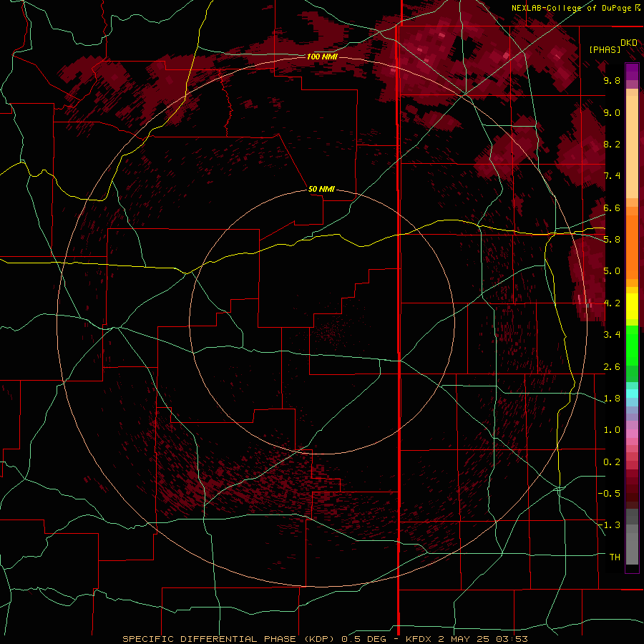Image resolution: width=644 pixels, height=644 pixels.
Task: Click the -1.3 legend label
Action: coord(609,525)
